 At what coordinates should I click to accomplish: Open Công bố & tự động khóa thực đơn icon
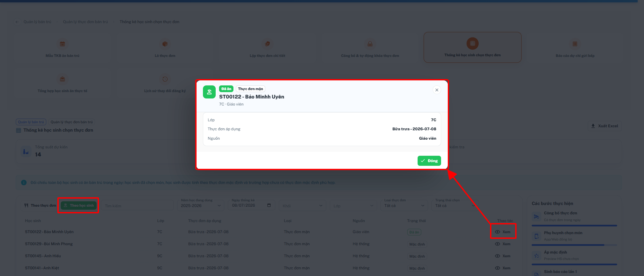tap(370, 44)
